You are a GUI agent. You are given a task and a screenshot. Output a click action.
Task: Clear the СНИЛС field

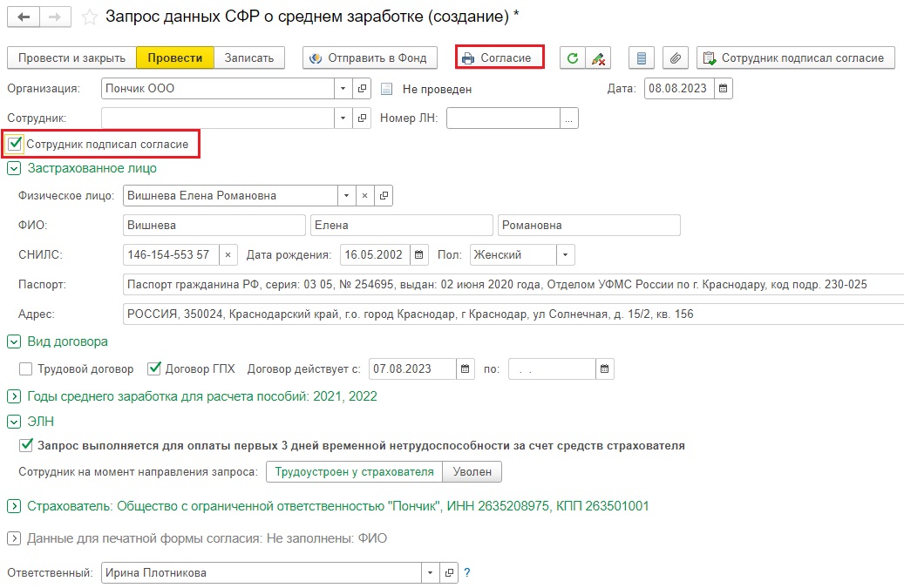tap(228, 255)
